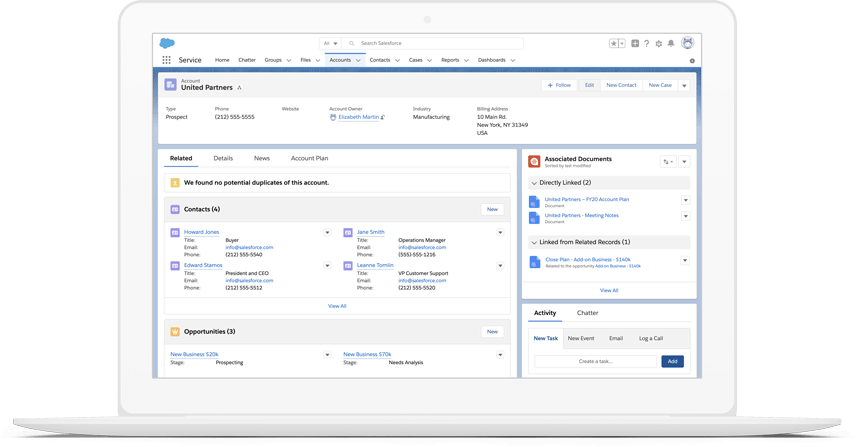Click the New Case button

pyautogui.click(x=660, y=86)
